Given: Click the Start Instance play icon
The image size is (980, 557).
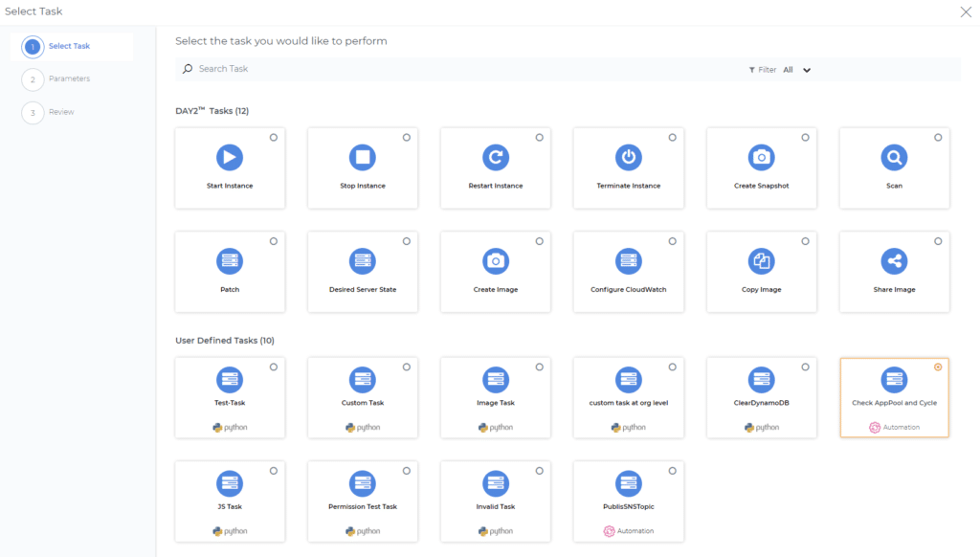Looking at the screenshot, I should 230,158.
